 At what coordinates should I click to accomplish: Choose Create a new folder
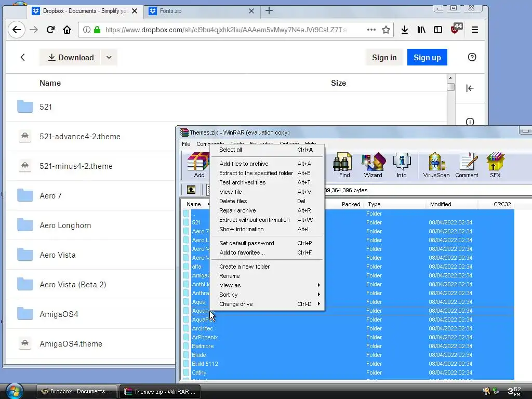(267, 267)
